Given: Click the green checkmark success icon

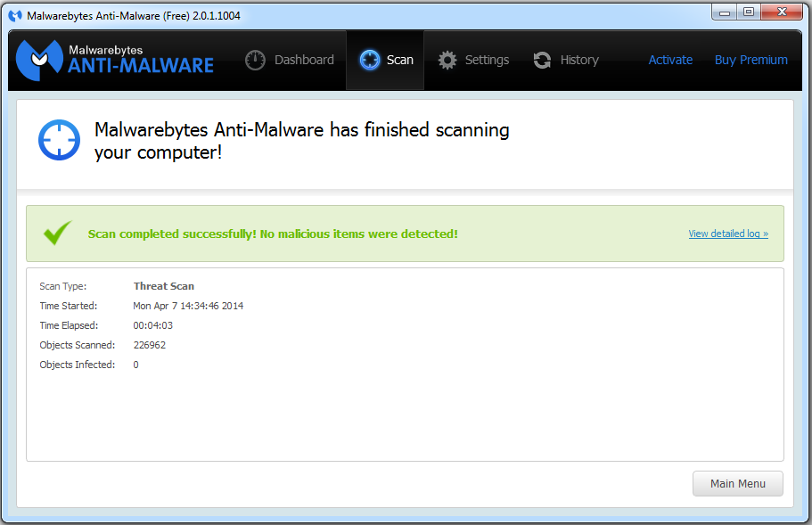Looking at the screenshot, I should coord(58,234).
